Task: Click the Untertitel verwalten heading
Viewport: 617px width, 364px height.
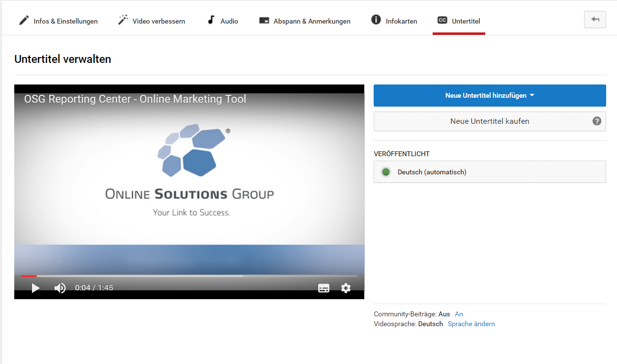Action: [63, 59]
